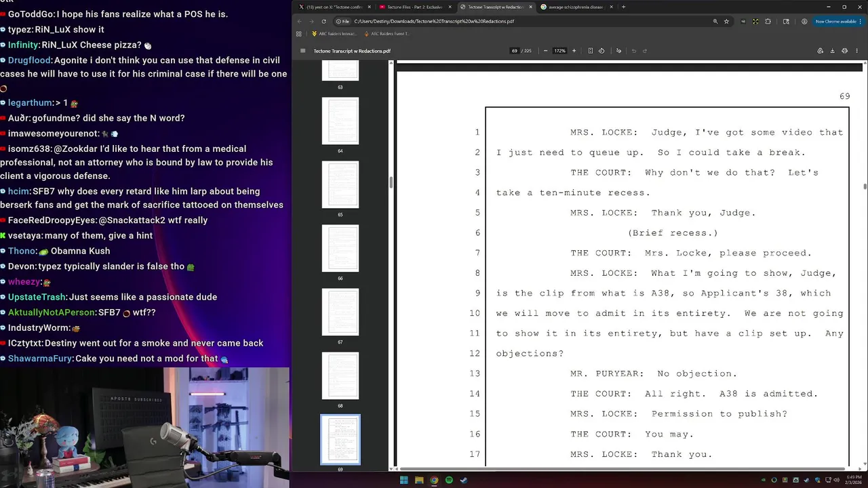Open ARC Raiders Interactive bookmark
868x488 pixels.
pyautogui.click(x=334, y=34)
